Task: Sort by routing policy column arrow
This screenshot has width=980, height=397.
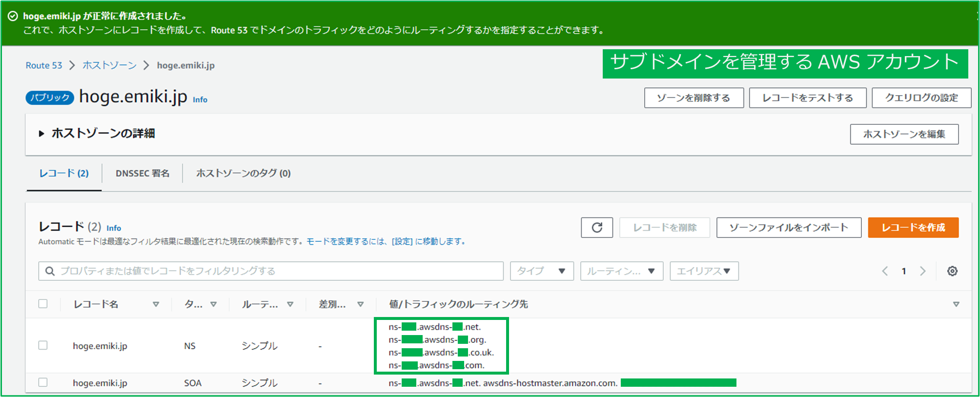Action: pyautogui.click(x=290, y=304)
